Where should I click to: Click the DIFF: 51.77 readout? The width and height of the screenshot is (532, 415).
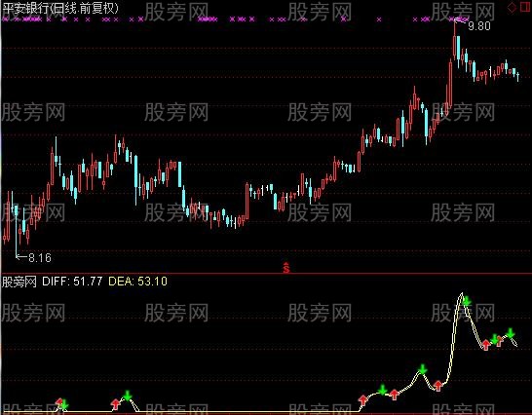72,282
